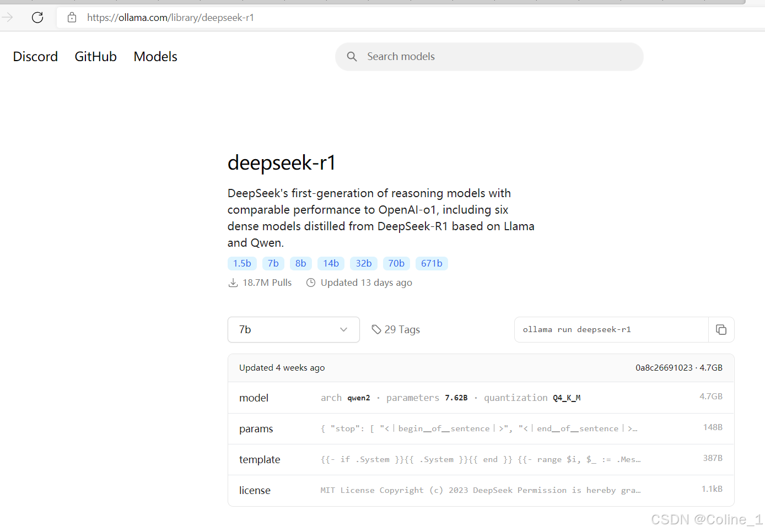Click the arch qwen2 value
Screen dimensions: 765x532
pyautogui.click(x=359, y=398)
